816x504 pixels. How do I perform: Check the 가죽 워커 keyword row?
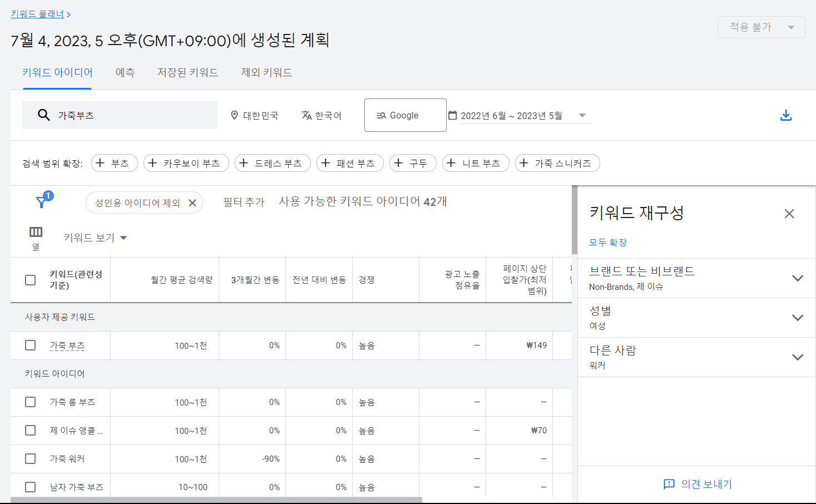[31, 458]
